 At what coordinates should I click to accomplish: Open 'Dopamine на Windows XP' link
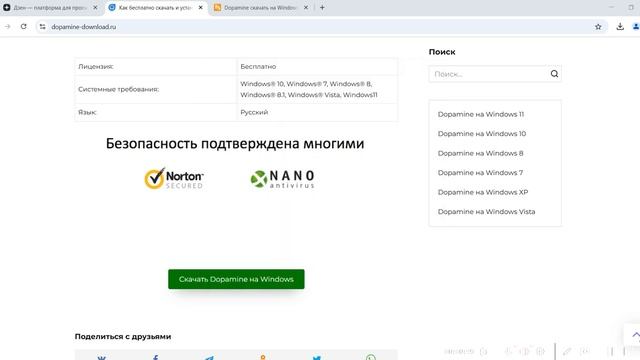(483, 192)
